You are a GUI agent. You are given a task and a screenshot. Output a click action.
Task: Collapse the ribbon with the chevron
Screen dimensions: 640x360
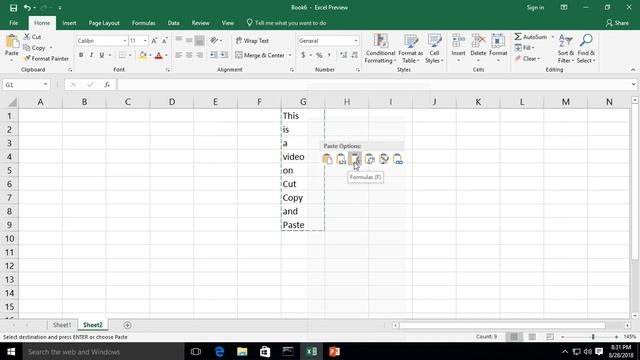point(633,70)
